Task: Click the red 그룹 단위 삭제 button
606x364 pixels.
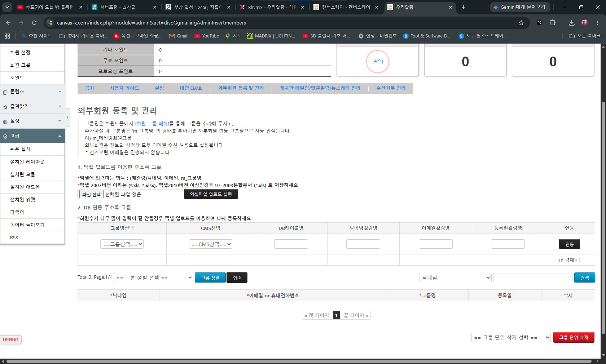Action: coord(574,337)
